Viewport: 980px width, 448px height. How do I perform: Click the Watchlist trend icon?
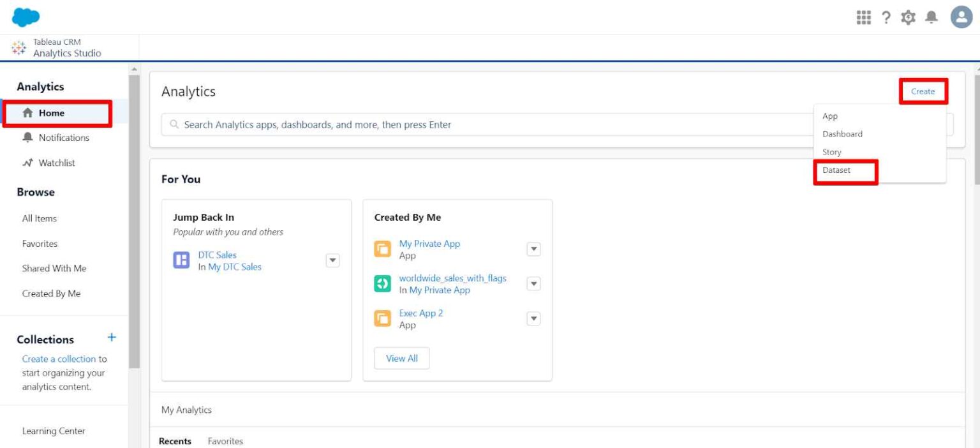pos(27,163)
